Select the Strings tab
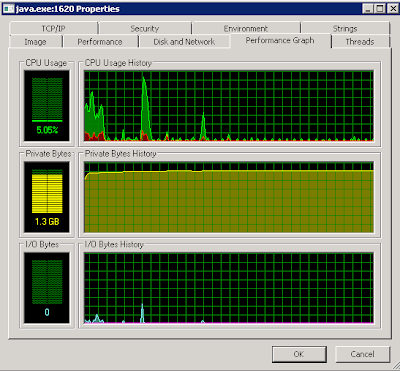Viewport: 400px width, 371px height. [345, 28]
